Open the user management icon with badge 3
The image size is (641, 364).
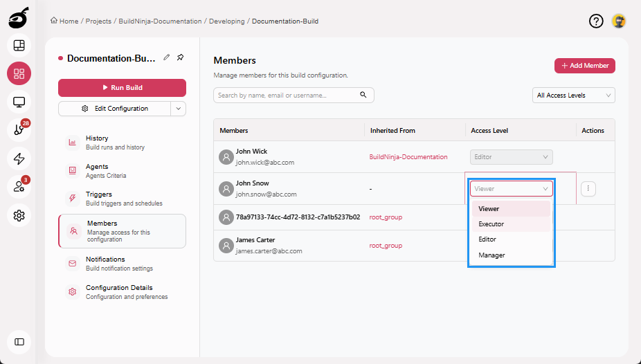[x=19, y=187]
